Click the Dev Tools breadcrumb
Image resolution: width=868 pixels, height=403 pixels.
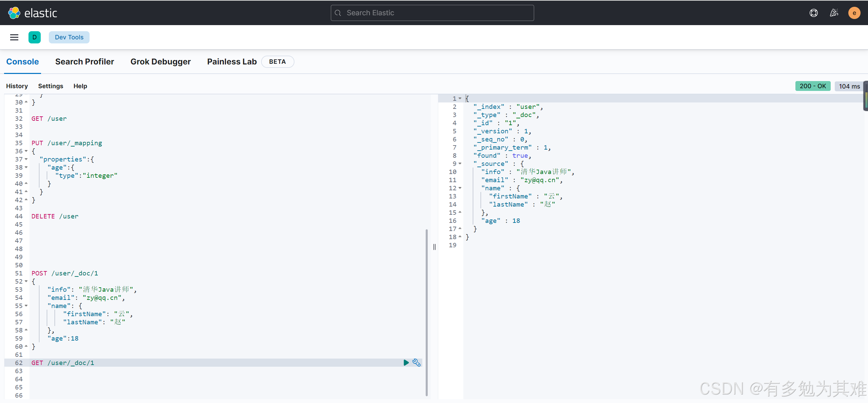coord(69,37)
